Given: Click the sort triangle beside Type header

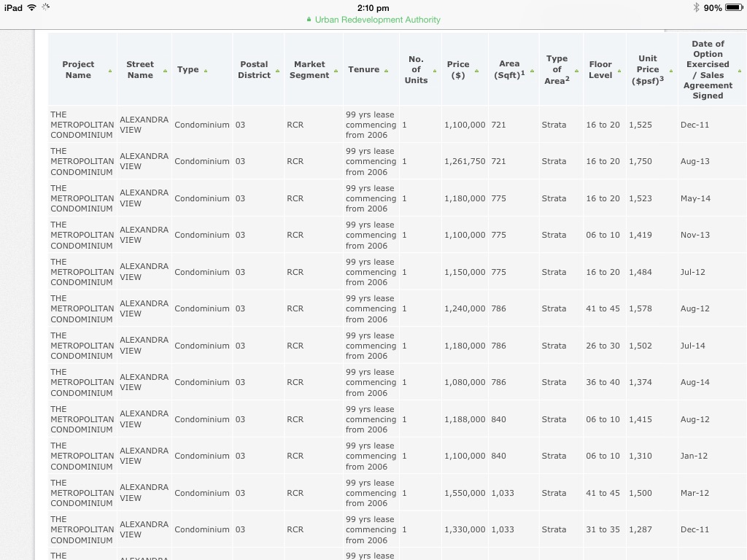Looking at the screenshot, I should click(206, 71).
